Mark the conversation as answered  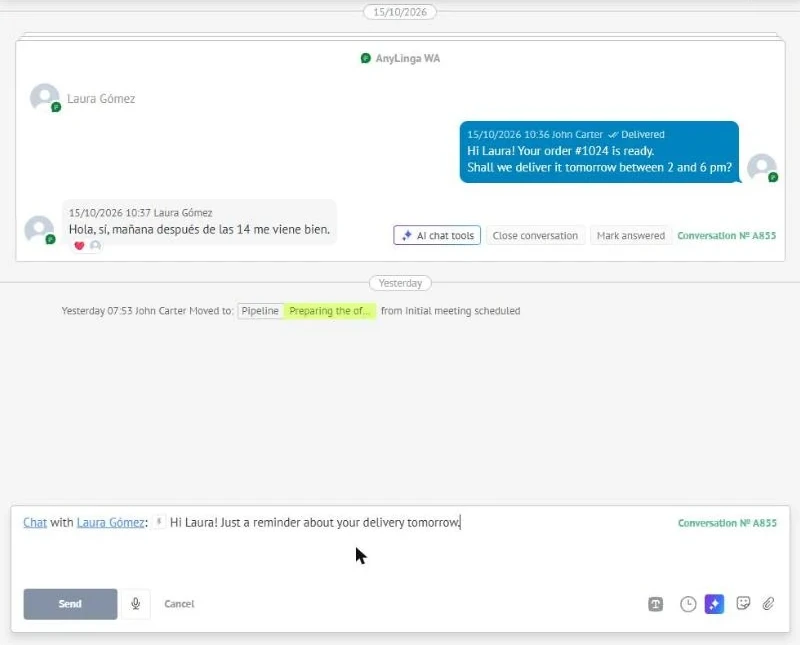pos(631,235)
